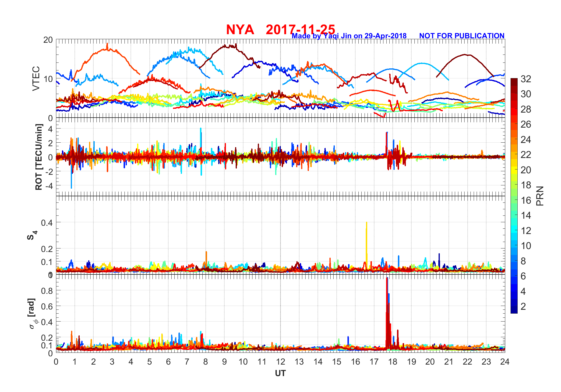Select the "ROT [TECU/min]" y-axis label
Image resolution: width=561 pixels, height=392 pixels.
(x=39, y=157)
